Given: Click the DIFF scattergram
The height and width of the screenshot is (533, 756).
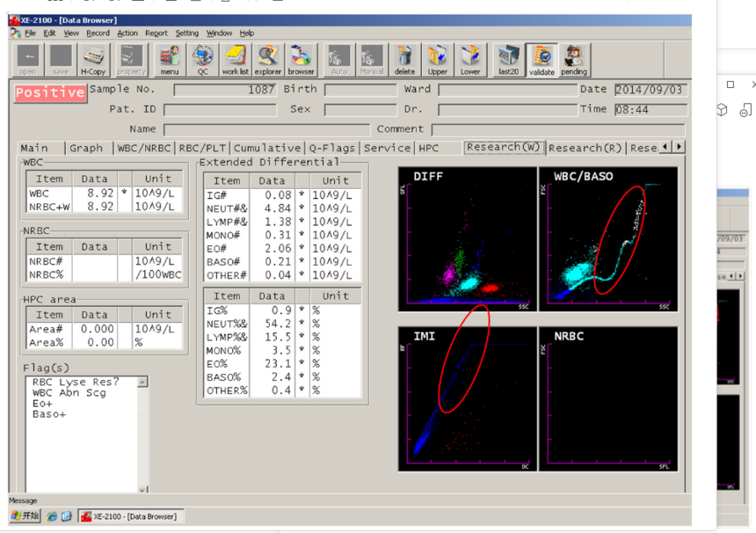Looking at the screenshot, I should [x=467, y=239].
